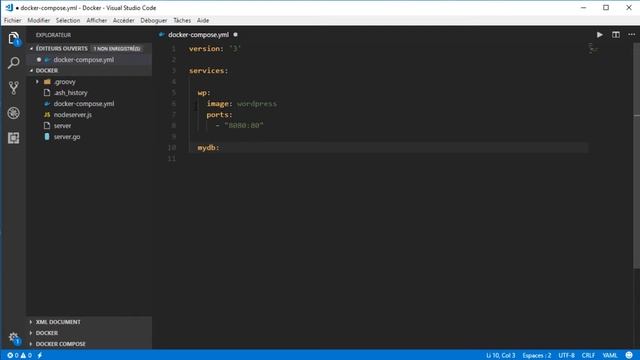The width and height of the screenshot is (640, 360).
Task: Click the VS Code logo in title bar
Action: click(9, 7)
